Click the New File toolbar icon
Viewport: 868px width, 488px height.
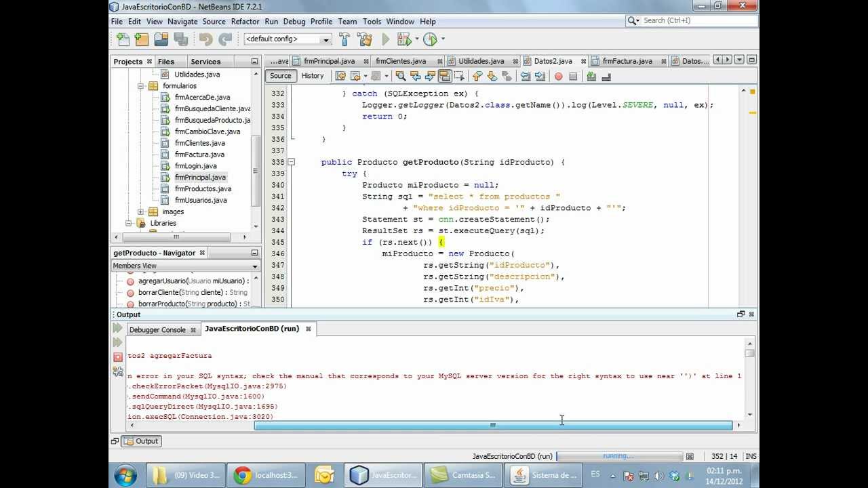click(123, 39)
